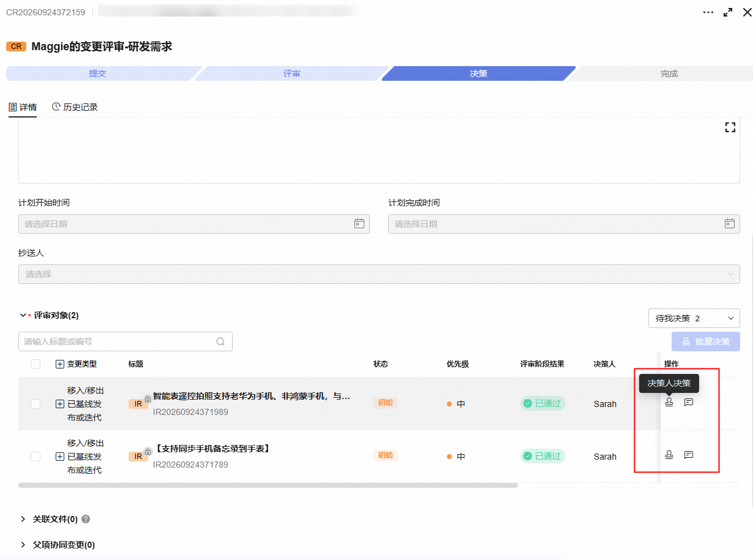
Task: Expand the IR20260924371789 row plus icon
Action: point(60,457)
